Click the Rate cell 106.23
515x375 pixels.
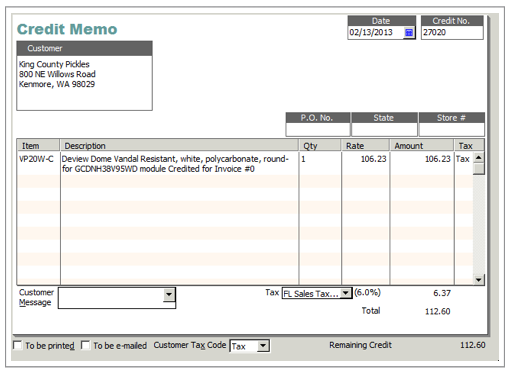click(x=365, y=163)
